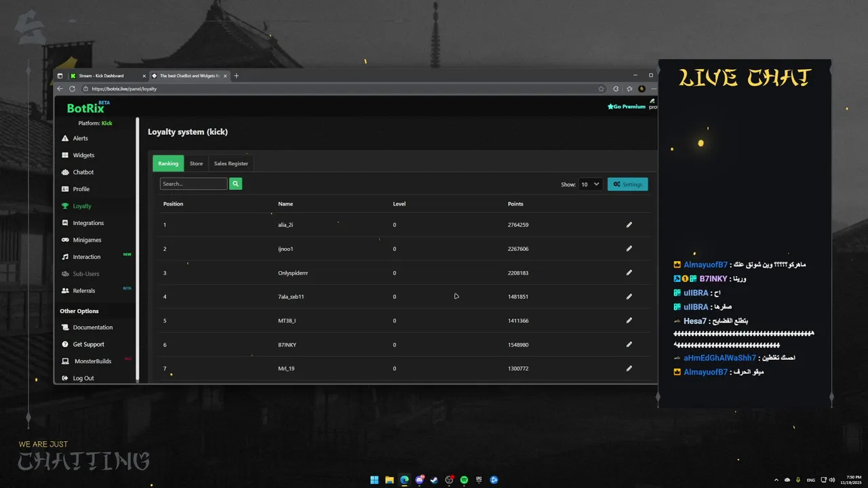Image resolution: width=868 pixels, height=488 pixels.
Task: Edit the B7INKY ranking entry
Action: click(x=629, y=344)
